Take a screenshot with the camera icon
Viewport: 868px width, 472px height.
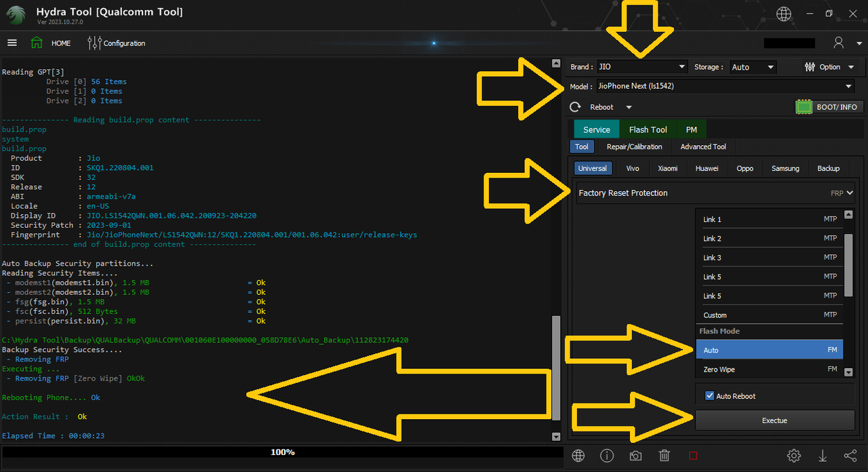(x=635, y=456)
